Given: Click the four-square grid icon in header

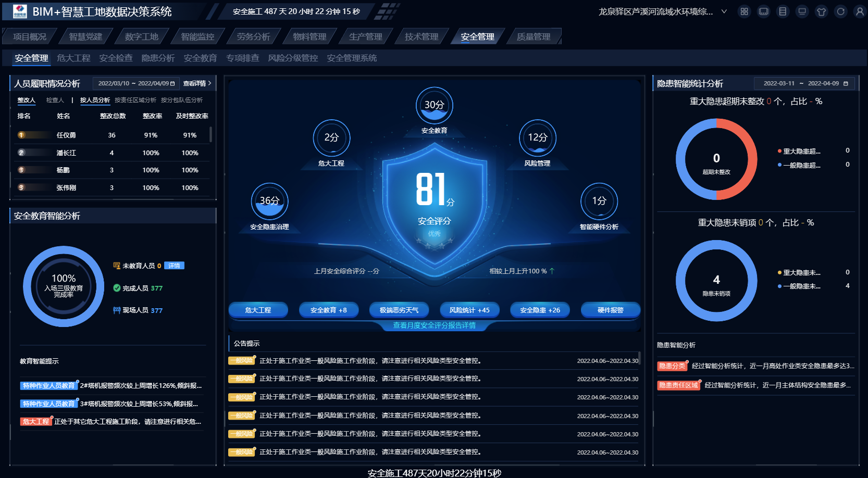Looking at the screenshot, I should 744,11.
